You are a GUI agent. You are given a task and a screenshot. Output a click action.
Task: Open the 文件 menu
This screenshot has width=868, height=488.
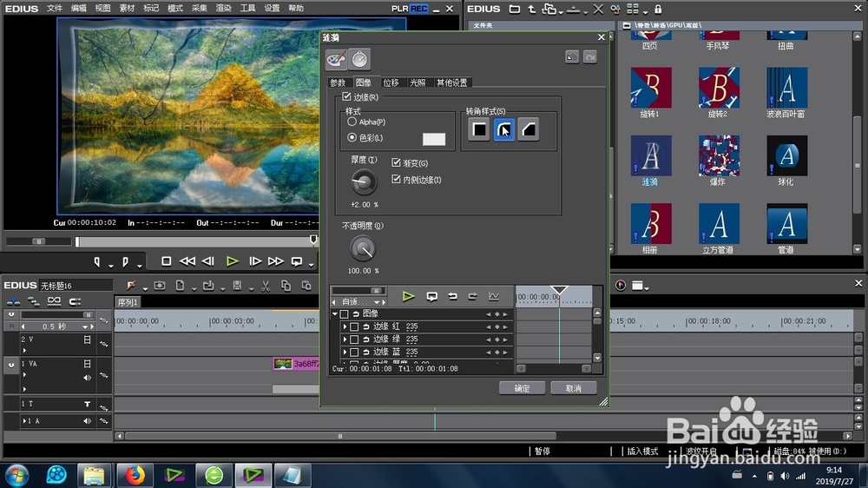[54, 9]
